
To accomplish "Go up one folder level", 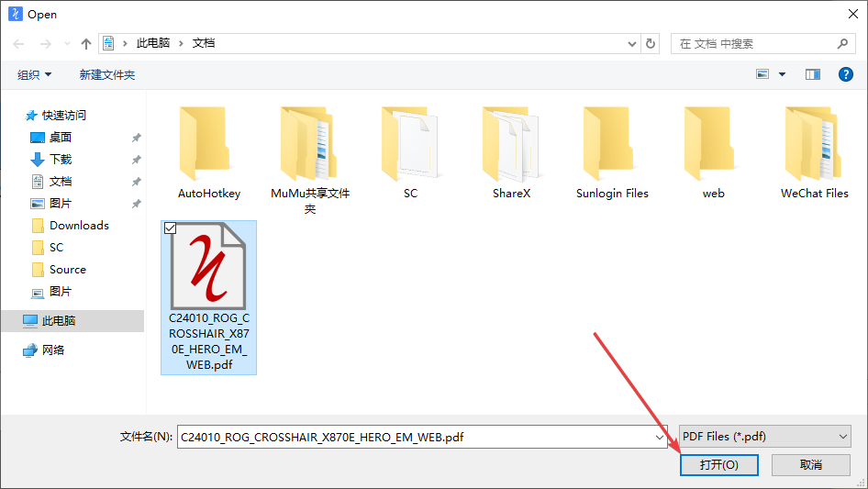I will (86, 44).
